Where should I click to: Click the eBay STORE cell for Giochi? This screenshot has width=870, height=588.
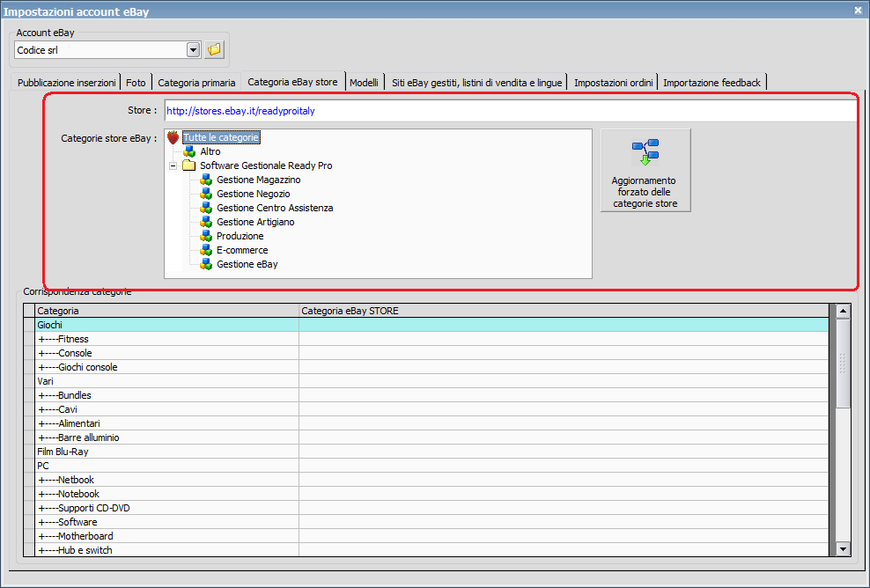click(564, 325)
